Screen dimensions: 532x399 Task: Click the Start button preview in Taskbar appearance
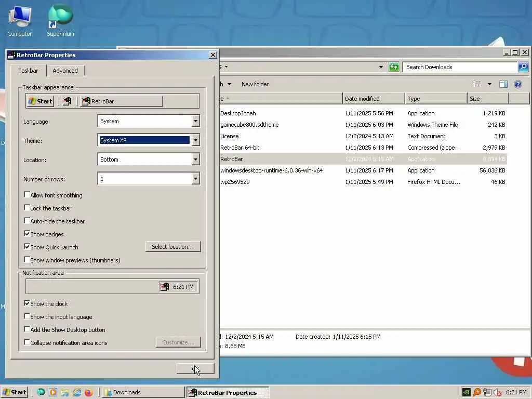point(41,101)
